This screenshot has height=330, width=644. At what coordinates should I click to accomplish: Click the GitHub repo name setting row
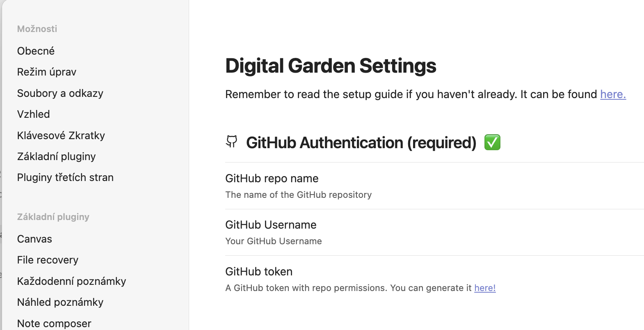pyautogui.click(x=434, y=186)
